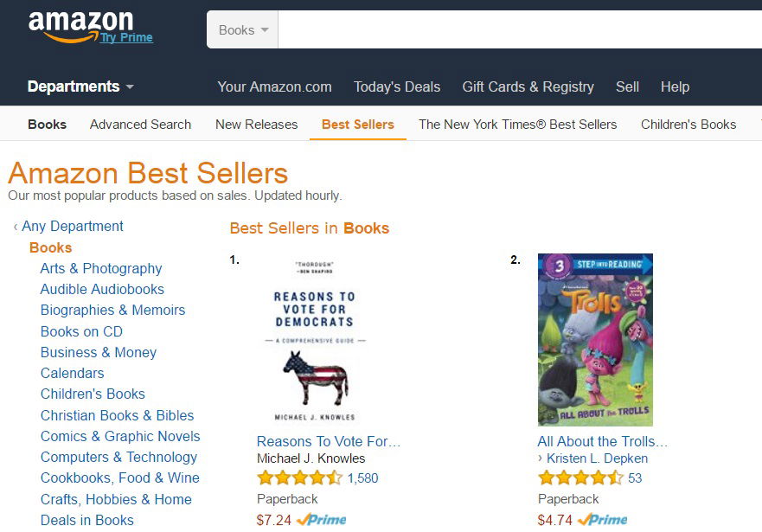Image resolution: width=762 pixels, height=532 pixels.
Task: Open Comics & Graphic Novels category
Action: 120,437
